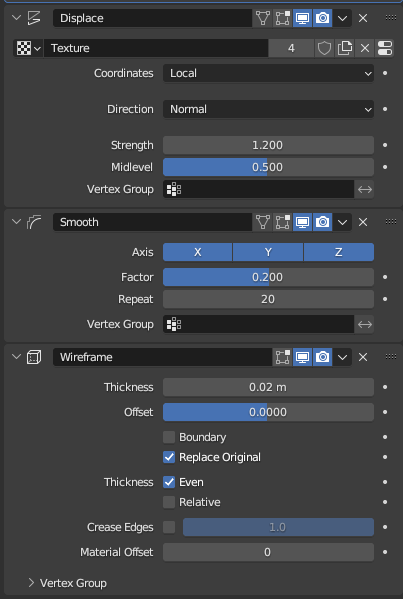
Task: Open Displace modifier extra options dropdown
Action: coord(342,18)
